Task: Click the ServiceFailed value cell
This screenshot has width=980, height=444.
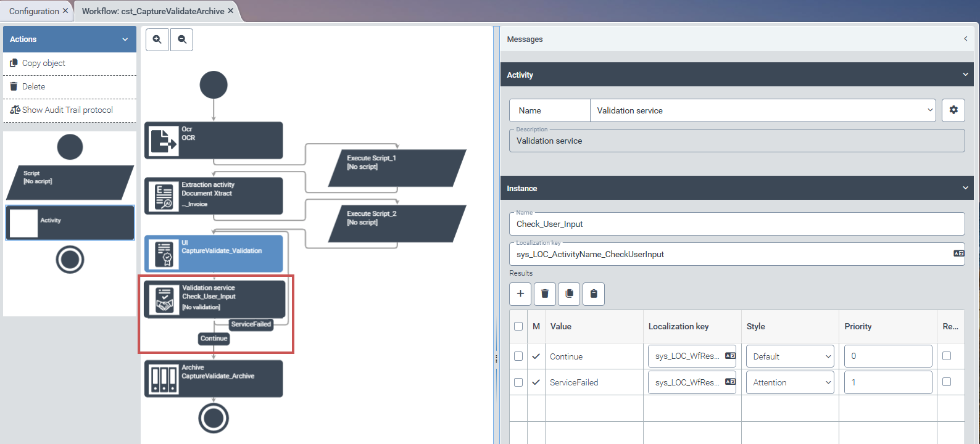Action: coord(594,382)
